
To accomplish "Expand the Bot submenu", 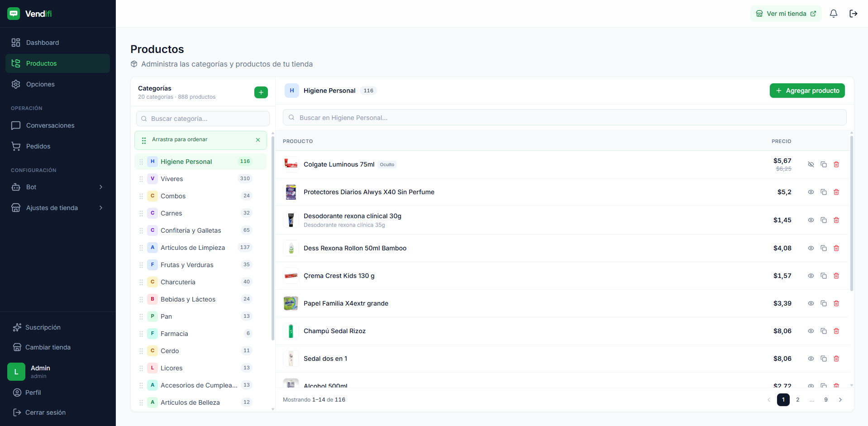I will 57,187.
